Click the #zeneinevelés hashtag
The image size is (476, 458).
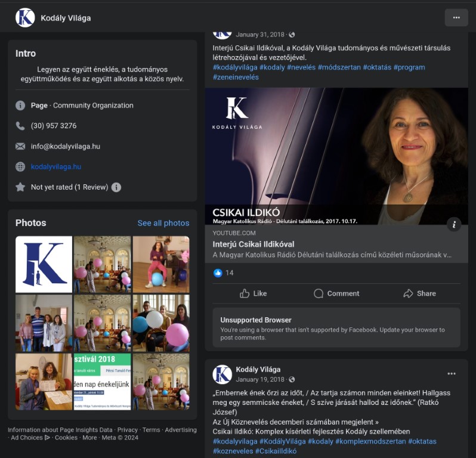(236, 77)
